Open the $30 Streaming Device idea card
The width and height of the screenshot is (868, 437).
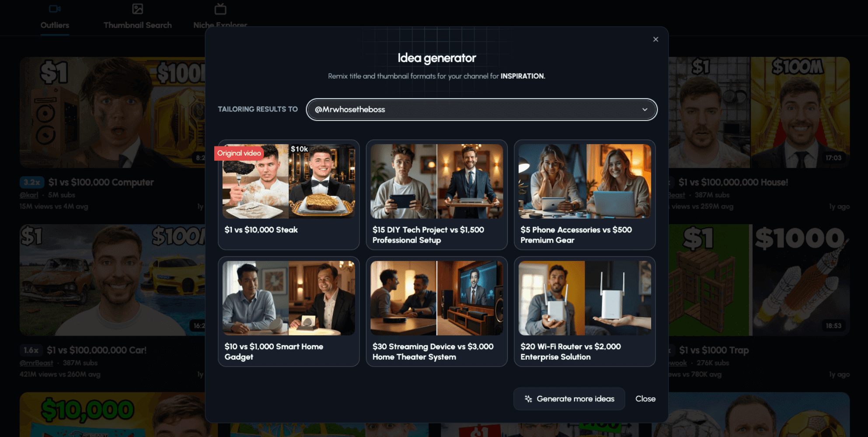pyautogui.click(x=436, y=311)
